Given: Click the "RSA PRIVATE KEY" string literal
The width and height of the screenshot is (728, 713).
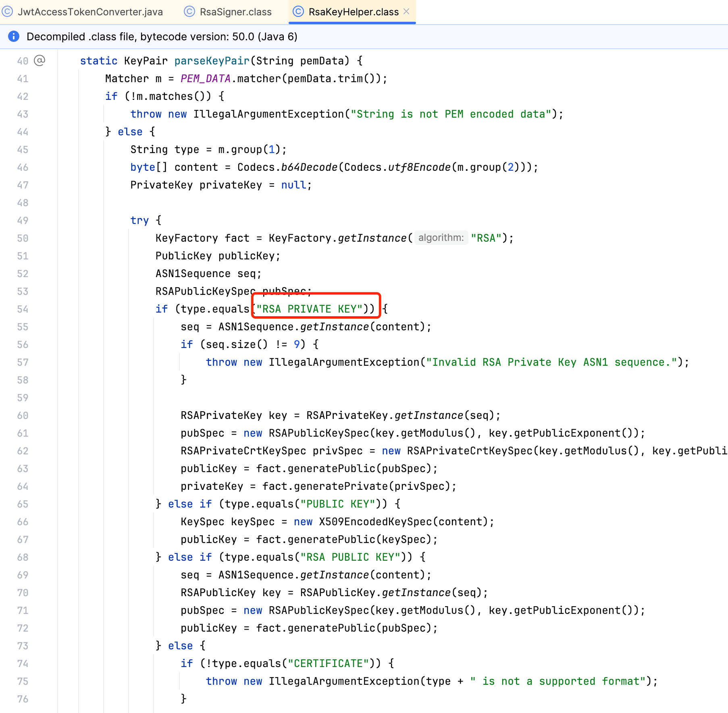Looking at the screenshot, I should point(310,309).
